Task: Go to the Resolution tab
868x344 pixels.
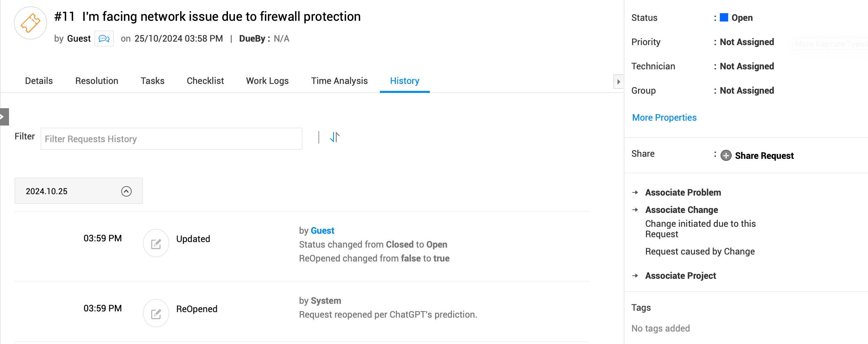Action: pos(97,81)
